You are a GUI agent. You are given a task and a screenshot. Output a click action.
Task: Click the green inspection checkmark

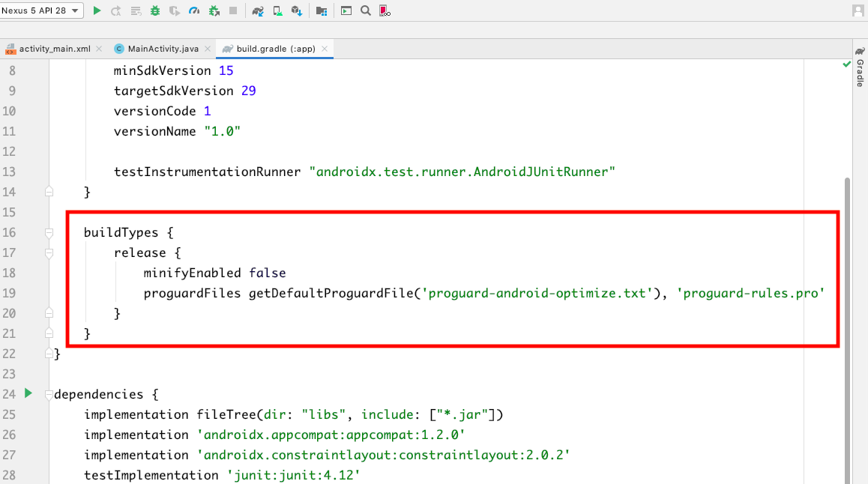click(x=846, y=64)
